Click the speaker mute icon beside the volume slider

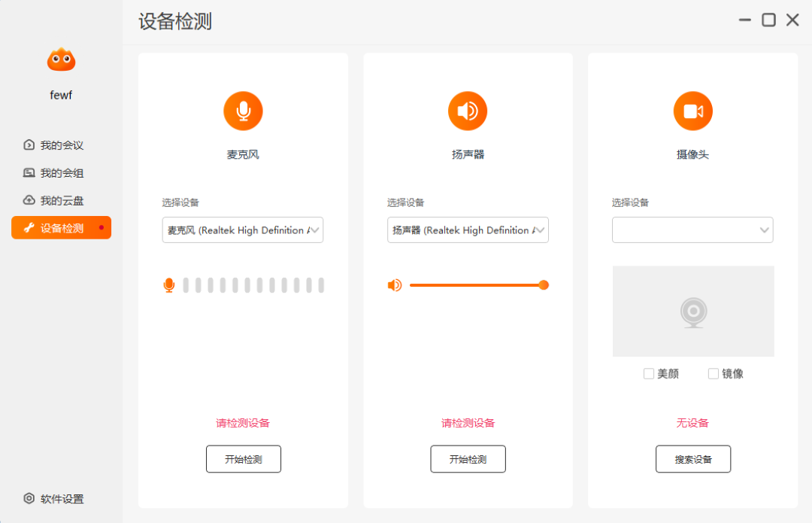tap(395, 285)
